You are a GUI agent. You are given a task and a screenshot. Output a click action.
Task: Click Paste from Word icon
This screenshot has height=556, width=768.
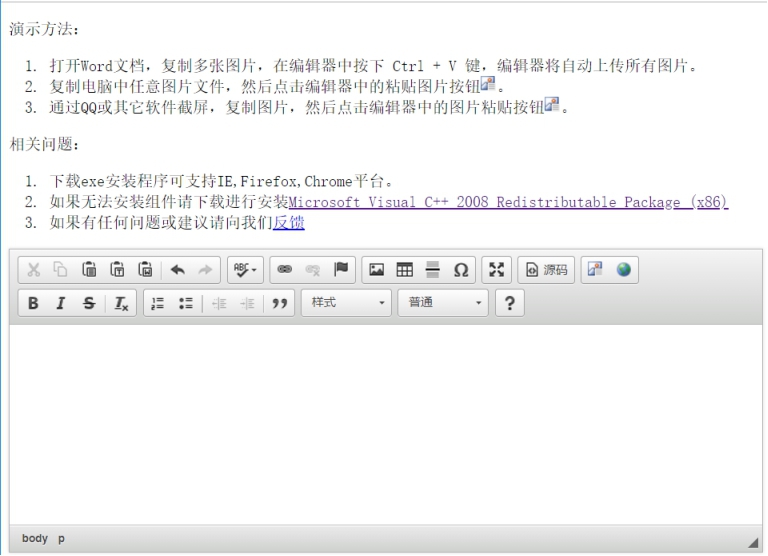145,269
